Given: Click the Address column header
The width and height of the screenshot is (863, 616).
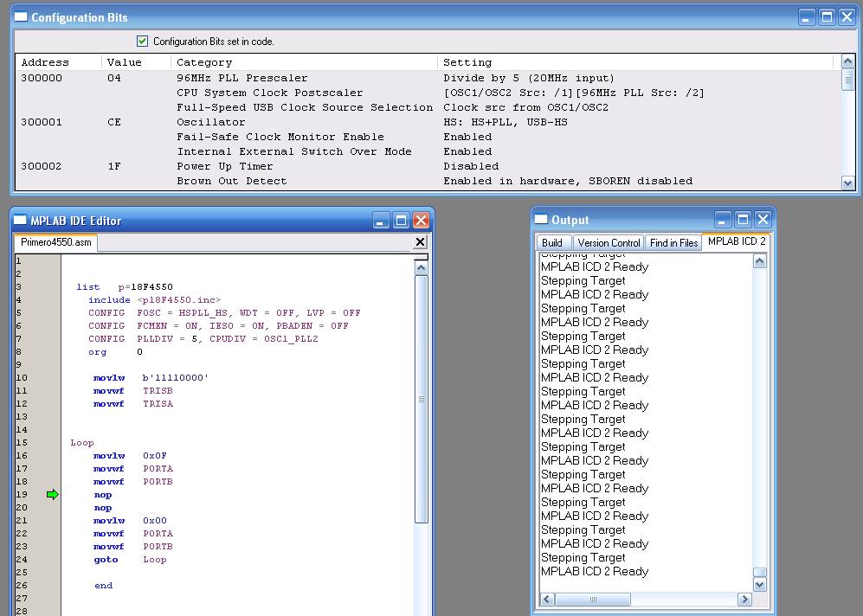Looking at the screenshot, I should pos(45,62).
